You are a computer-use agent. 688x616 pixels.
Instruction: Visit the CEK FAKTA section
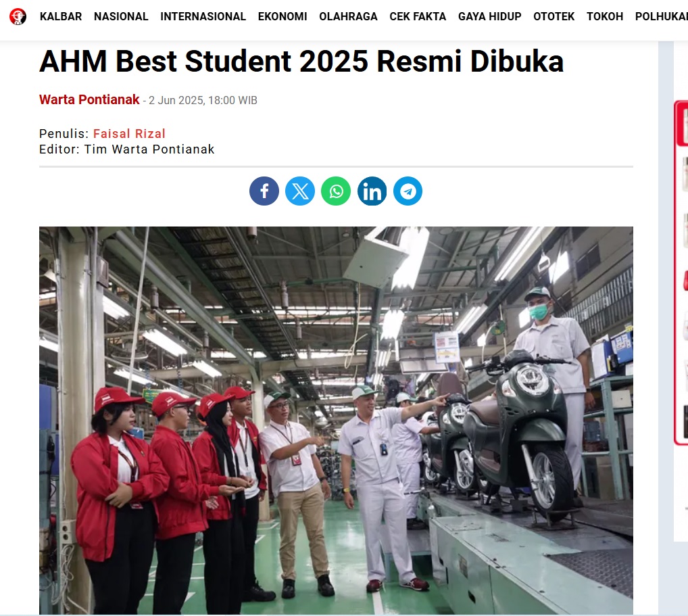tap(418, 17)
